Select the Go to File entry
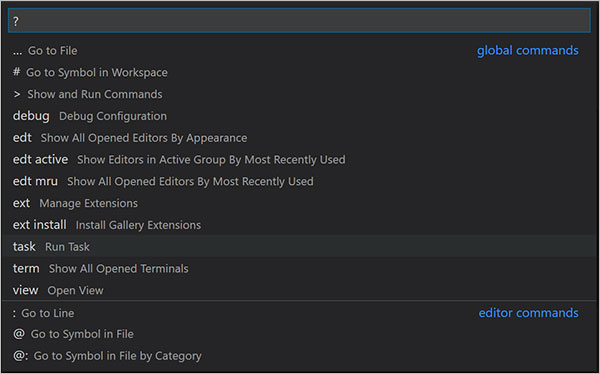The height and width of the screenshot is (374, 600). [x=299, y=51]
